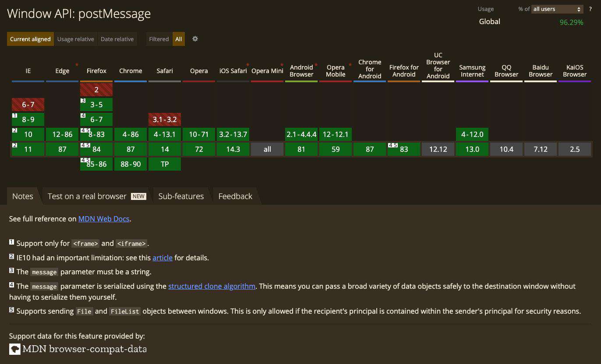The image size is (601, 364).
Task: Select Safari TP version cell
Action: tap(165, 164)
